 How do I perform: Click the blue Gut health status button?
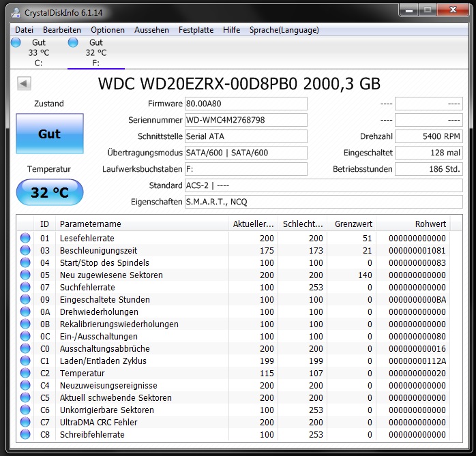tap(50, 134)
